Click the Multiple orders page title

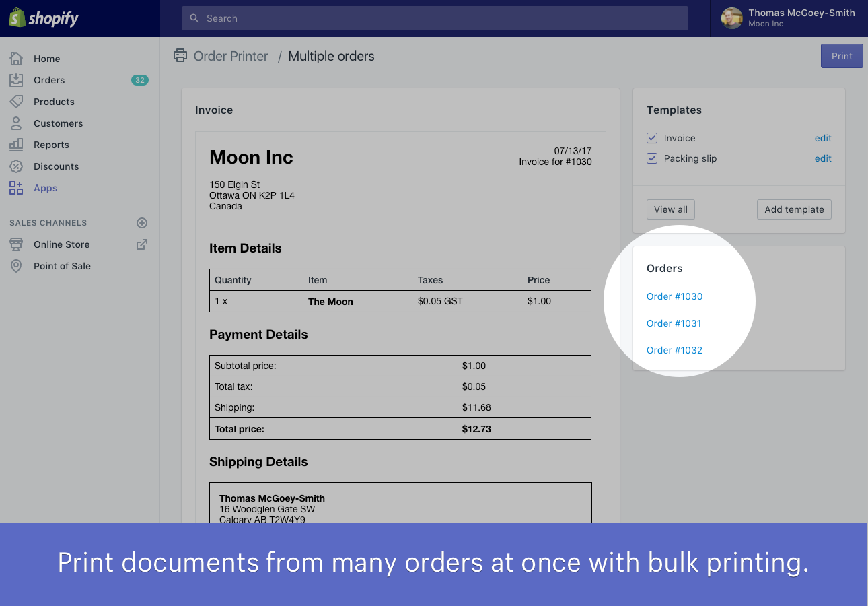click(x=331, y=56)
